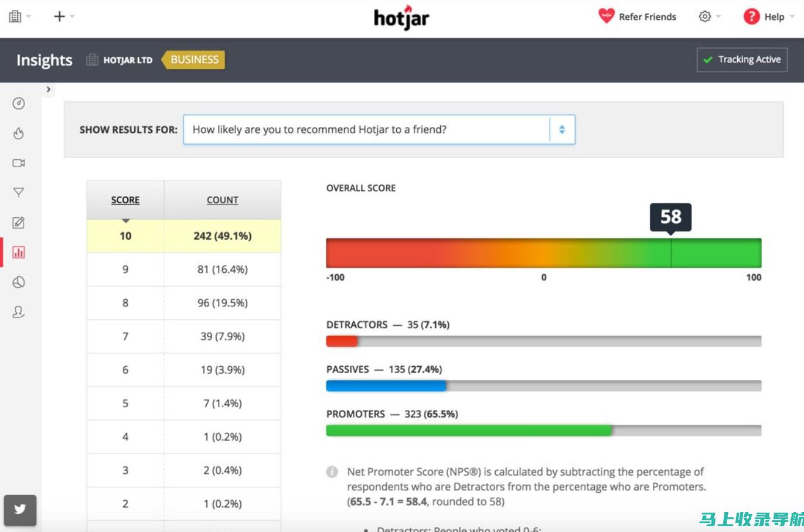Open the Show Results For question dropdown
This screenshot has width=804, height=532.
(379, 129)
